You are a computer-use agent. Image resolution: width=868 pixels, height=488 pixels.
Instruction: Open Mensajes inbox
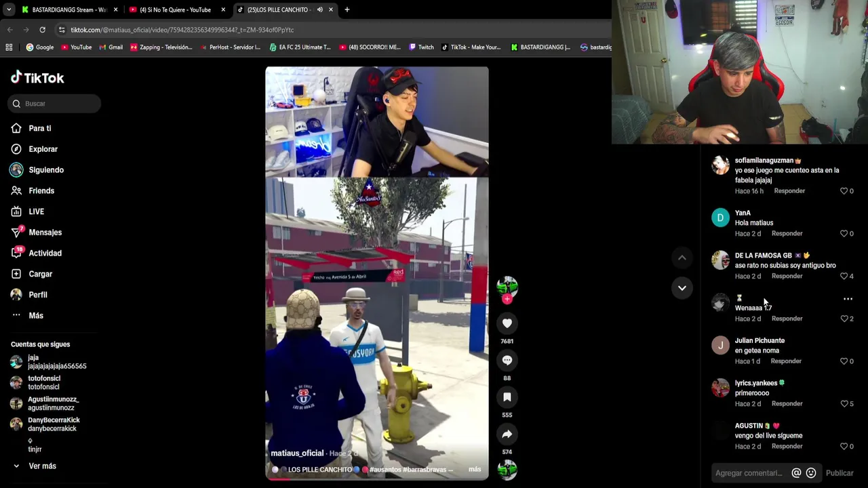pyautogui.click(x=45, y=232)
